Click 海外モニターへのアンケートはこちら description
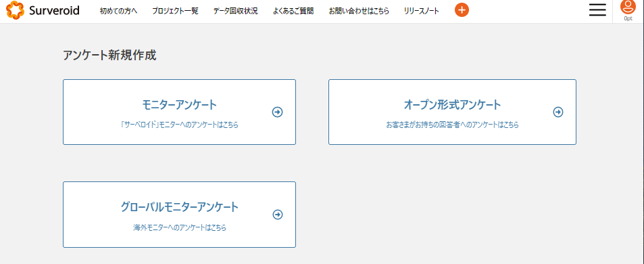 coord(180,227)
